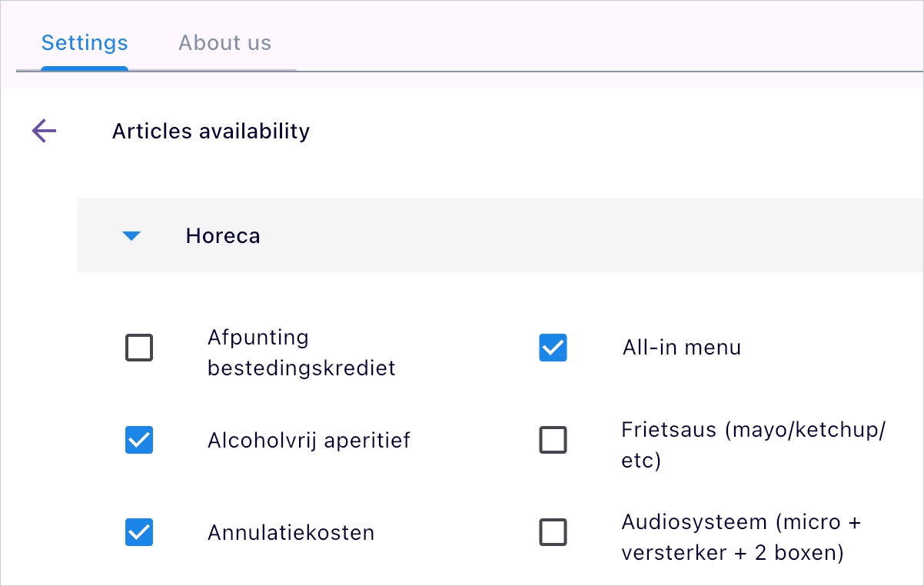Click the Articles availability heading
Viewport: 924px width, 586px height.
pos(211,132)
